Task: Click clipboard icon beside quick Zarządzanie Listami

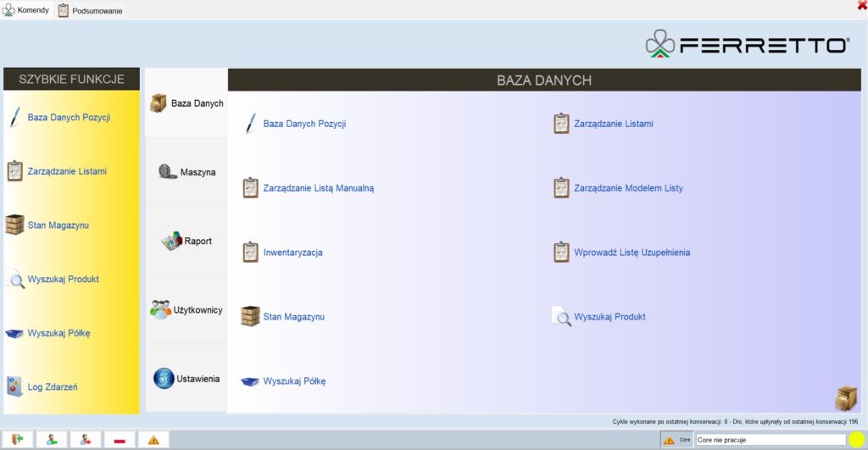Action: pyautogui.click(x=15, y=171)
